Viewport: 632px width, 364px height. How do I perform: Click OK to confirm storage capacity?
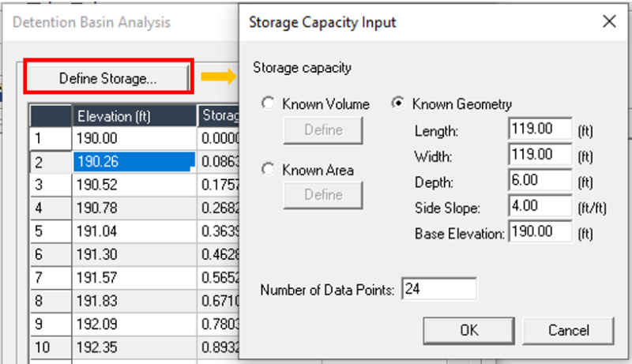point(468,330)
